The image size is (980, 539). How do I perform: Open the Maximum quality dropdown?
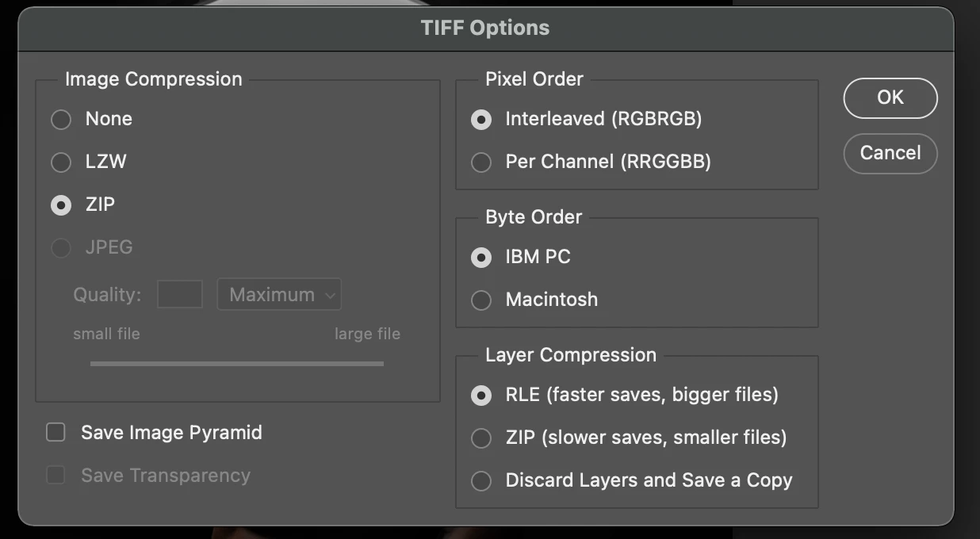(x=279, y=295)
